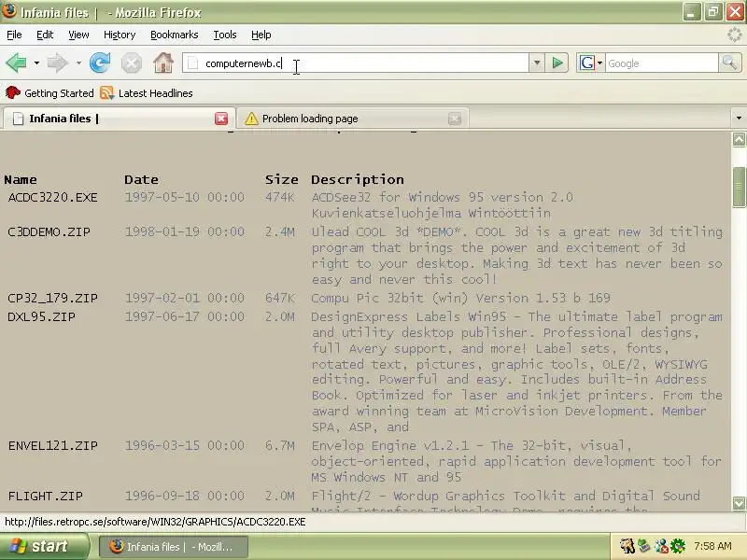Click the Date column header

[141, 179]
